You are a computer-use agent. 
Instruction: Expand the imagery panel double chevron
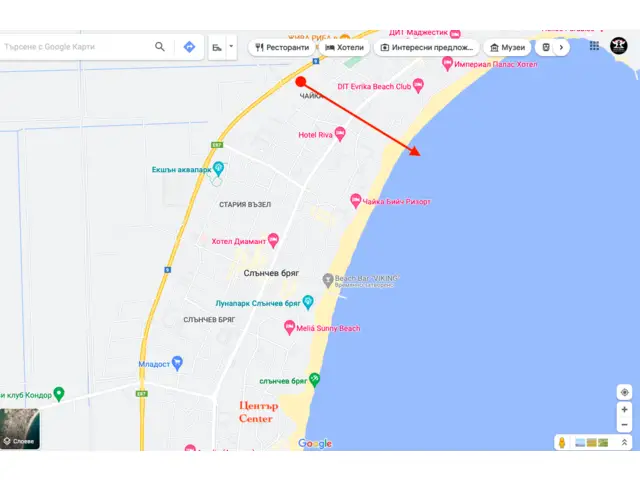pos(624,442)
